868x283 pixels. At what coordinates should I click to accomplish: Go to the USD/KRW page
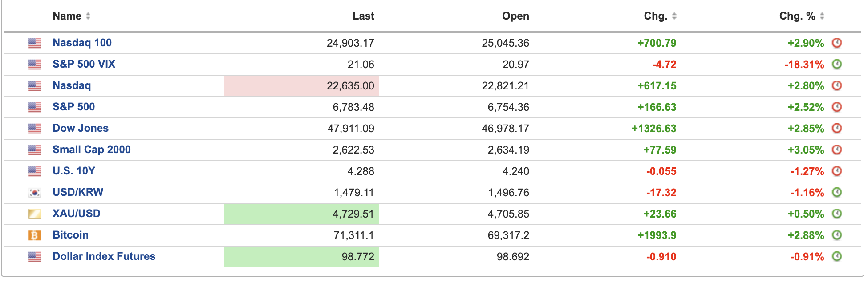click(x=78, y=192)
